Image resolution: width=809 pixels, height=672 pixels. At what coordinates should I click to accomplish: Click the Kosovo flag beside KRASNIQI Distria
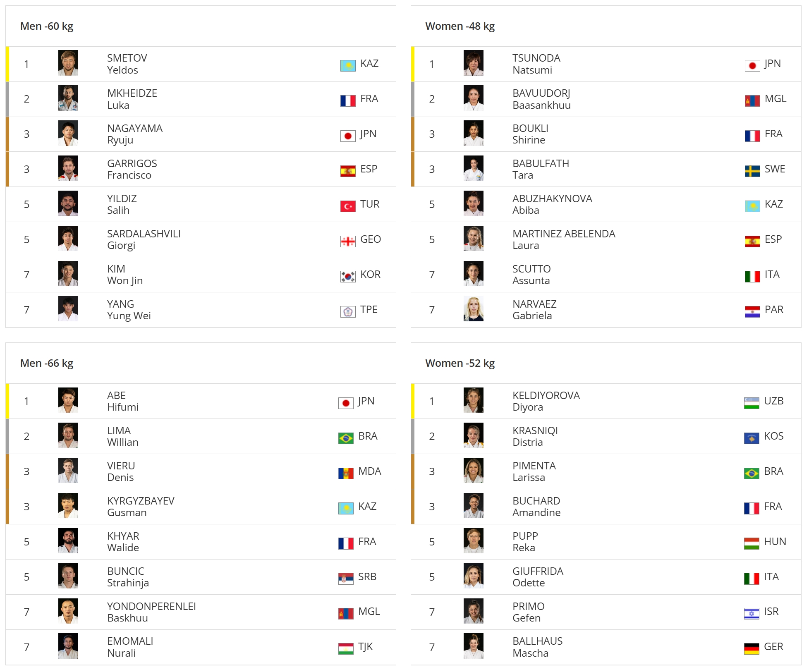[x=752, y=438]
